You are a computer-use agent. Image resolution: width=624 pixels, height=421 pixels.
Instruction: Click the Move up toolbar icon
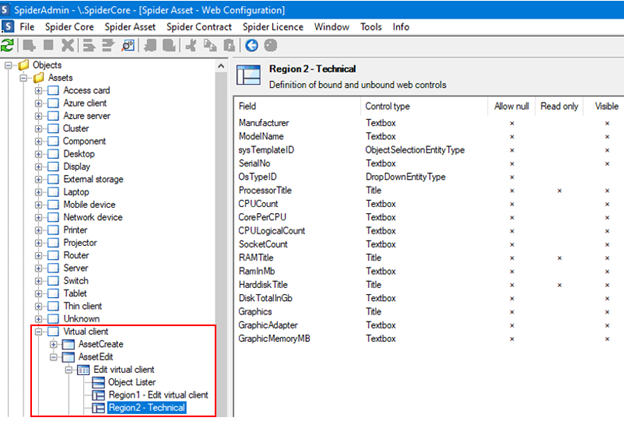(x=89, y=46)
